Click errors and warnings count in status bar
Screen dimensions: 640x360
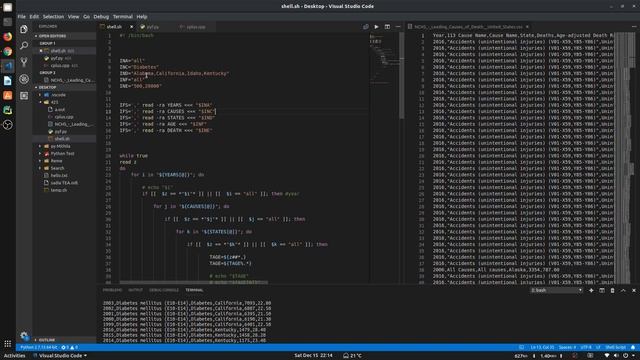[69, 347]
